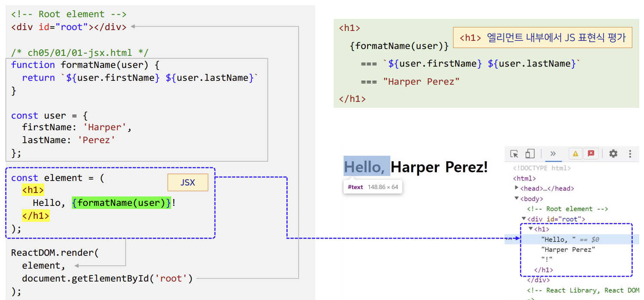Click the green {formatName(user)} expression
Viewport: 644px width, 300px height.
[x=122, y=203]
